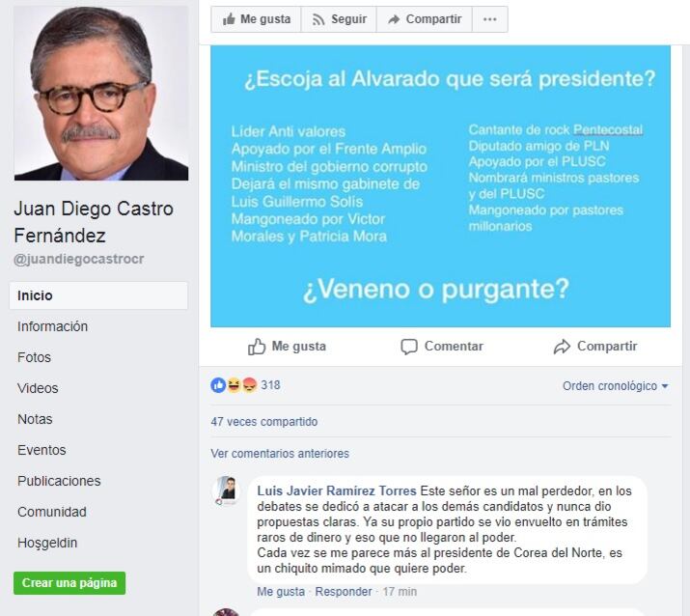
Task: Click Responder under Luis Javier's comment
Action: point(344,591)
